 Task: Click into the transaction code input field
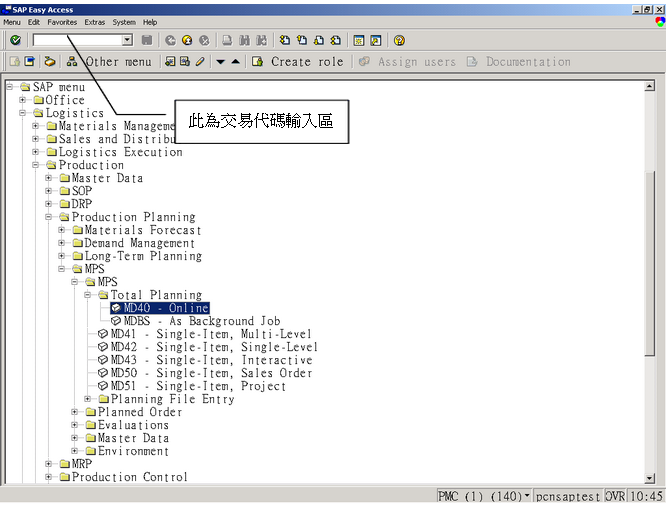[78, 40]
